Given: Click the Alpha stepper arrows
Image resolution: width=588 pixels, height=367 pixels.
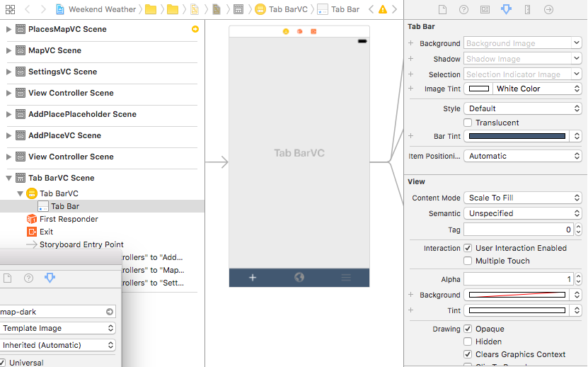Looking at the screenshot, I should pos(578,278).
